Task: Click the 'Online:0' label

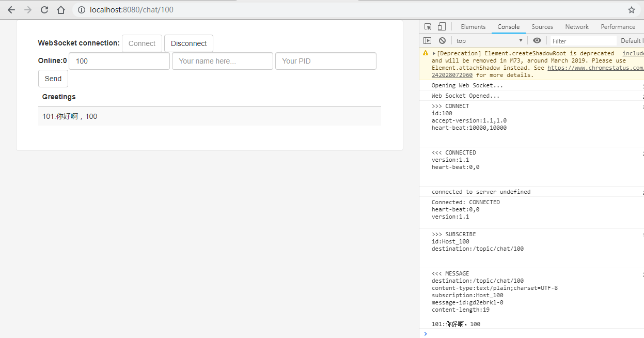Action: (x=53, y=60)
